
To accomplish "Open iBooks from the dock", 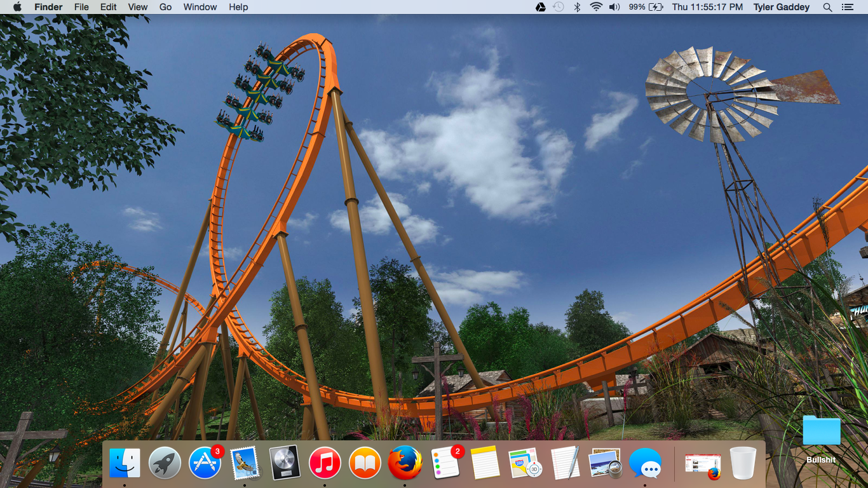I will click(x=365, y=463).
